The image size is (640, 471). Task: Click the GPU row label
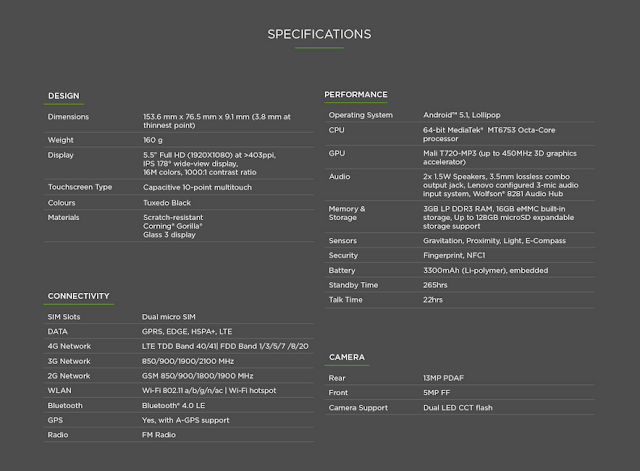click(337, 153)
